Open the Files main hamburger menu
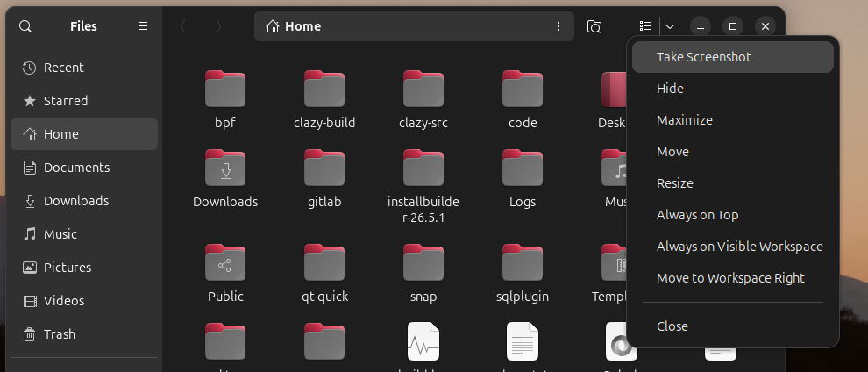The height and width of the screenshot is (372, 868). pyautogui.click(x=143, y=26)
